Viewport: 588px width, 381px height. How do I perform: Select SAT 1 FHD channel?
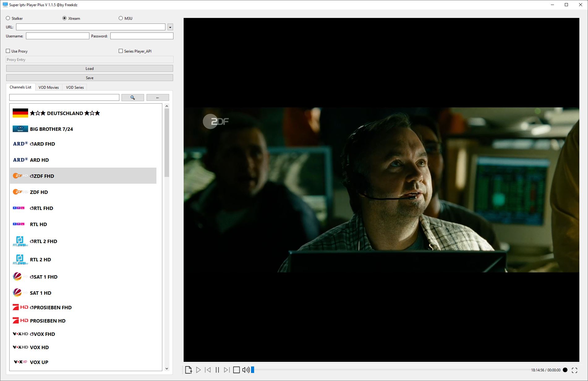(83, 277)
